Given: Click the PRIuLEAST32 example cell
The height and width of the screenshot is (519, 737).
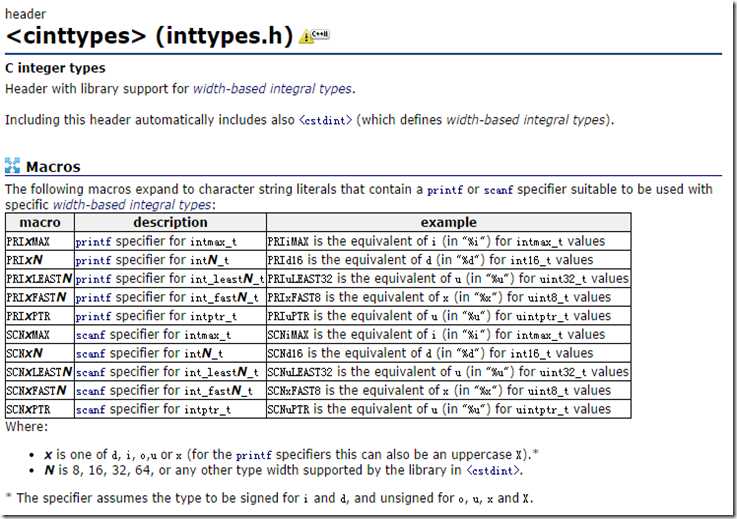Looking at the screenshot, I should click(x=448, y=279).
